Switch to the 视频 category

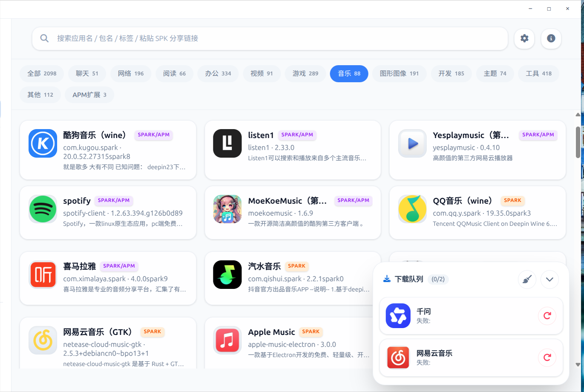pos(262,74)
